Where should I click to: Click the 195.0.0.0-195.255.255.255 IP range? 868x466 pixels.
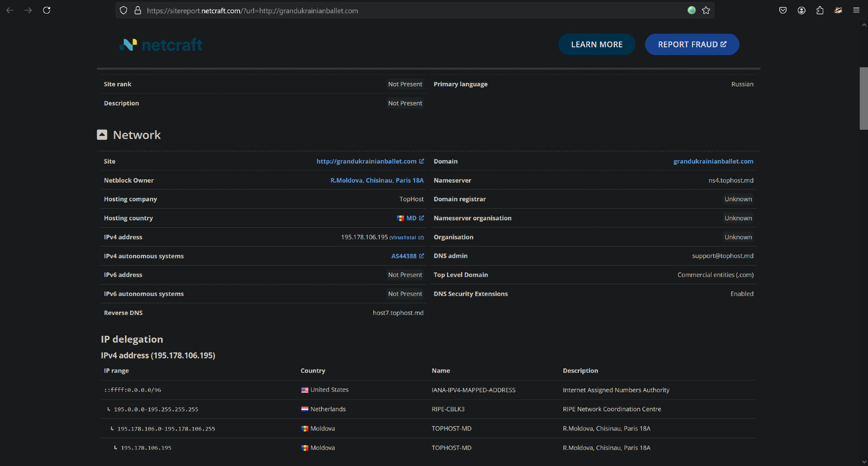click(x=156, y=409)
